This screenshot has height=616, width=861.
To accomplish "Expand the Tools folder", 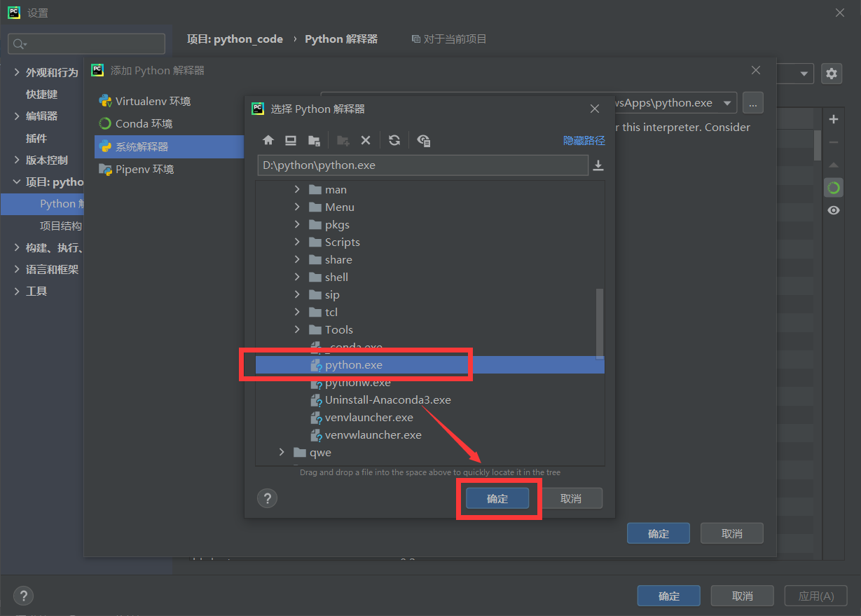I will (x=297, y=329).
